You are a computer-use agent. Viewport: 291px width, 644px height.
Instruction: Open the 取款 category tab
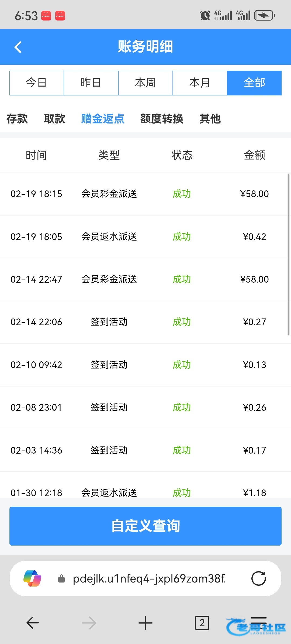click(x=54, y=119)
